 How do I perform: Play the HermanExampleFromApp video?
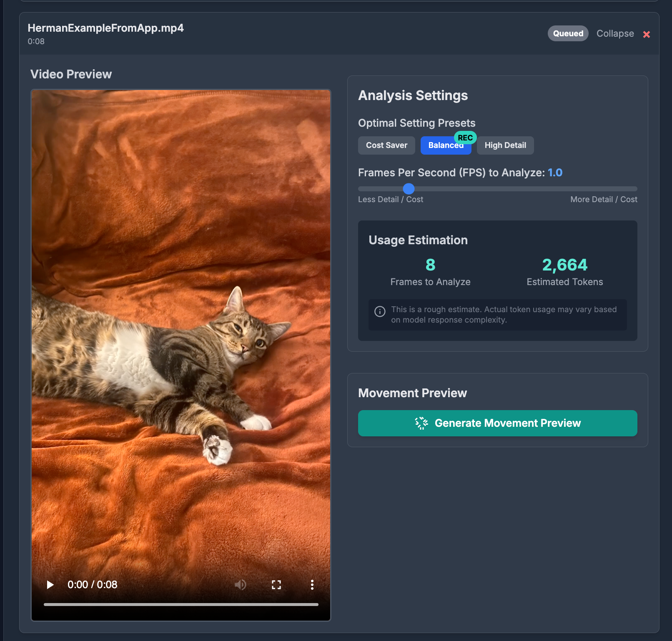point(50,585)
